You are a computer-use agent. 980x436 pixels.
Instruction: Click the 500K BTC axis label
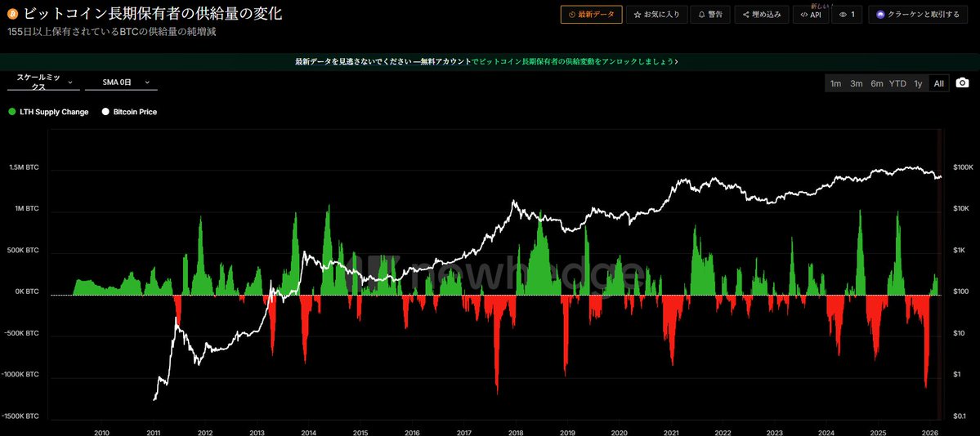[24, 250]
